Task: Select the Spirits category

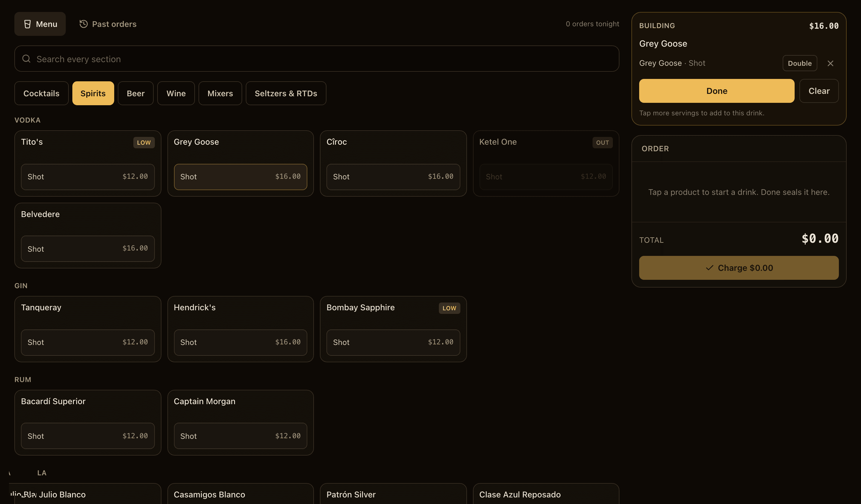Action: pyautogui.click(x=93, y=93)
